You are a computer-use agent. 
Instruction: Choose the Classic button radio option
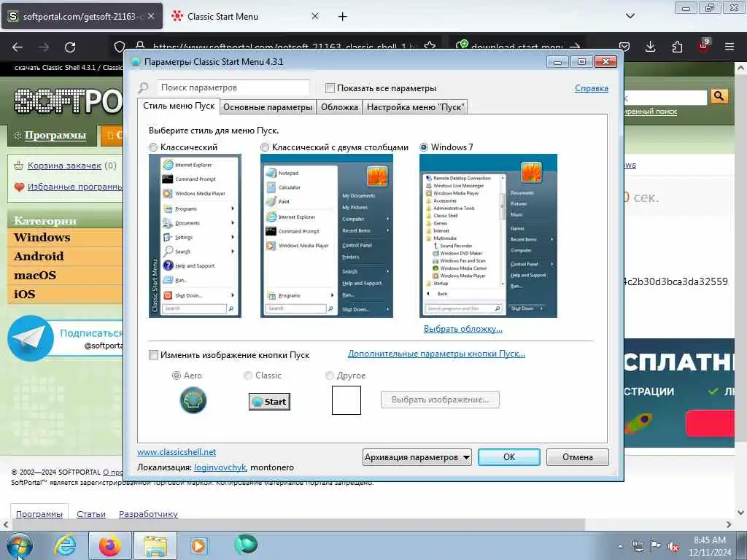[x=248, y=376]
